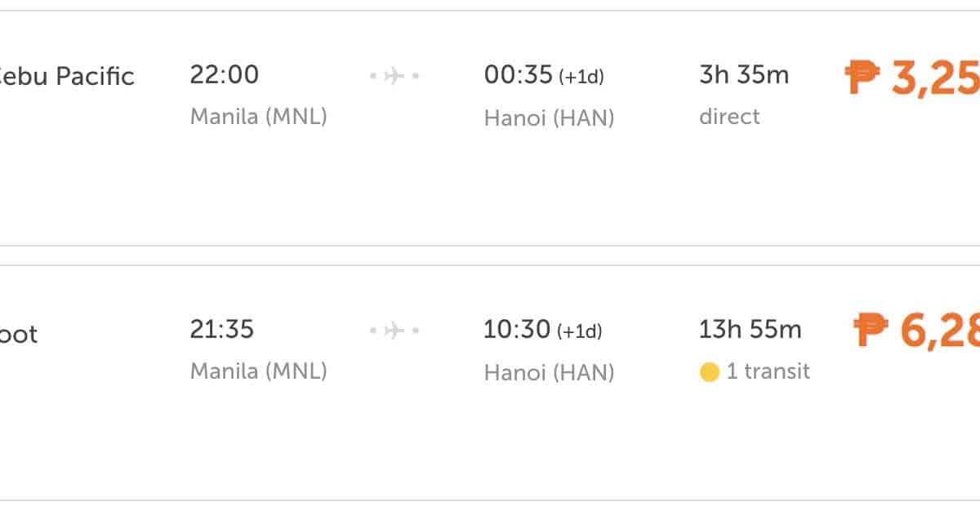Click the airplane icon in the Cebu Pacific row

tap(394, 76)
